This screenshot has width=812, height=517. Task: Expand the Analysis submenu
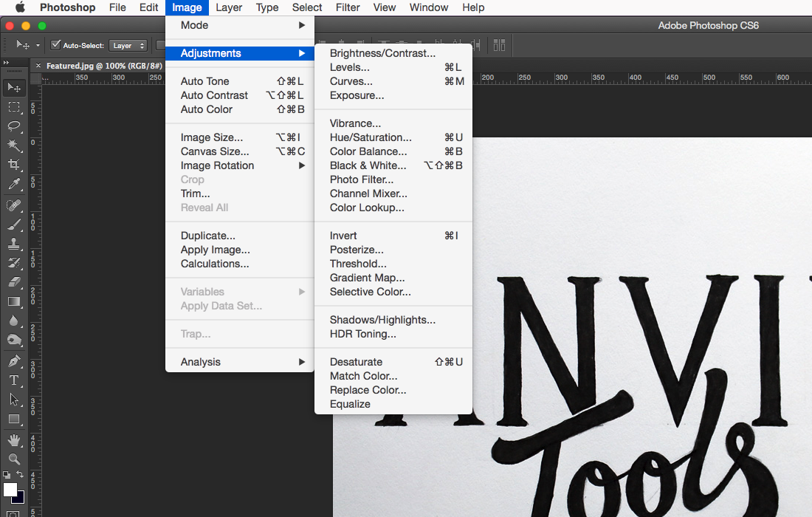coord(240,362)
